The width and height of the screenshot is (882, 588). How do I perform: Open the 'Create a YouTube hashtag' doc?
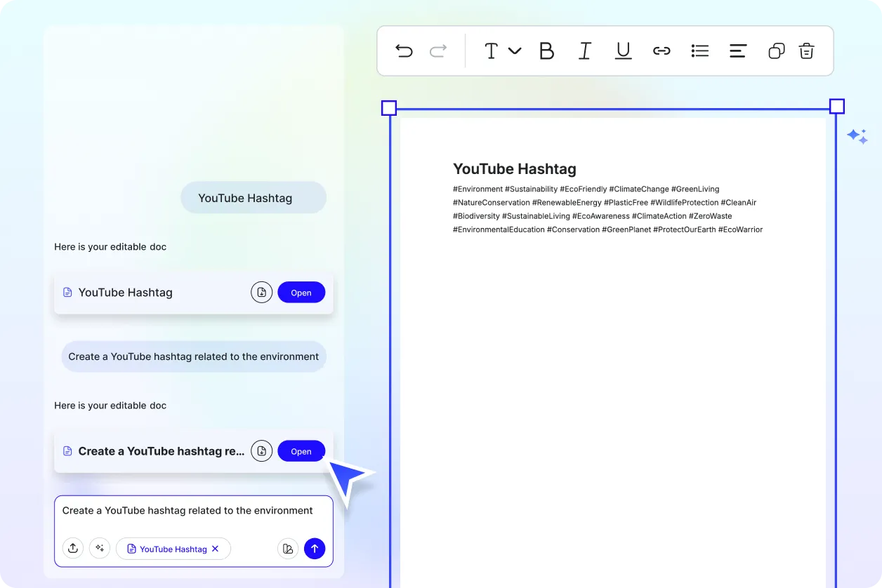click(x=301, y=451)
